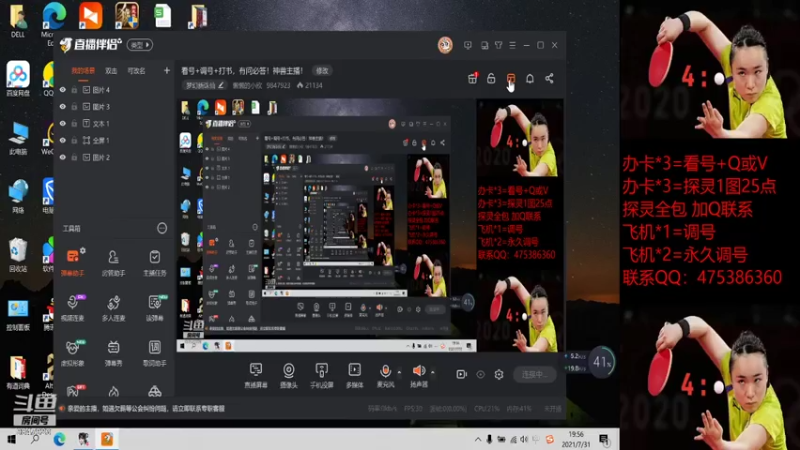Toggle visibility of 图片 3 source
Screen dimensions: 800x450
[x=63, y=107]
